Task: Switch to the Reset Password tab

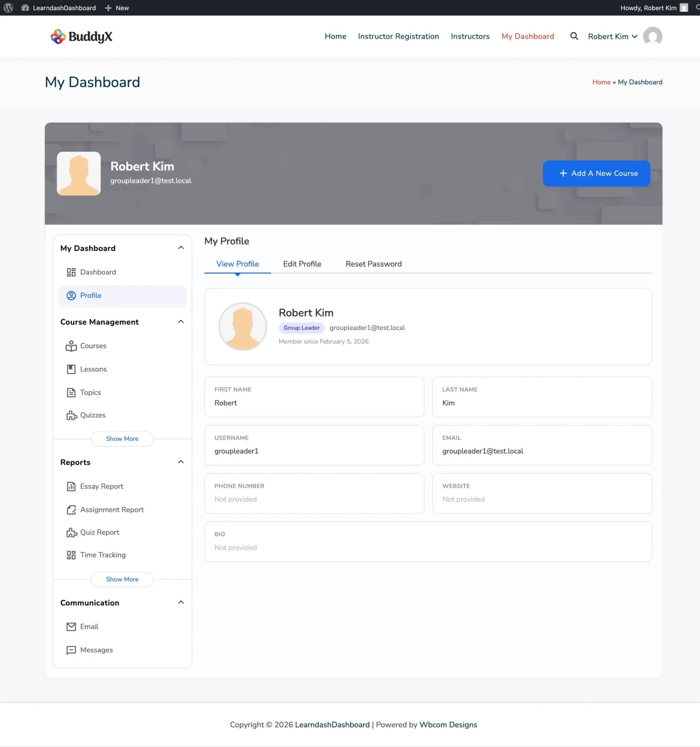Action: click(x=373, y=264)
